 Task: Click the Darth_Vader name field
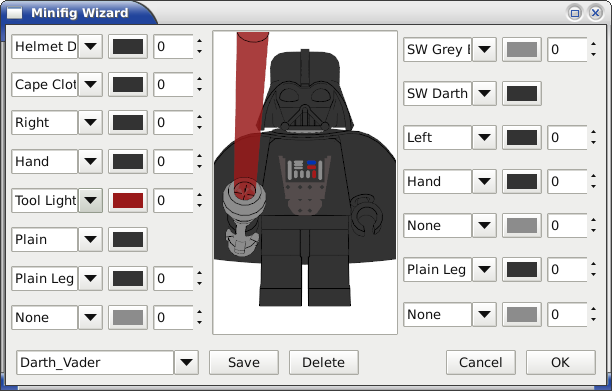click(x=95, y=363)
